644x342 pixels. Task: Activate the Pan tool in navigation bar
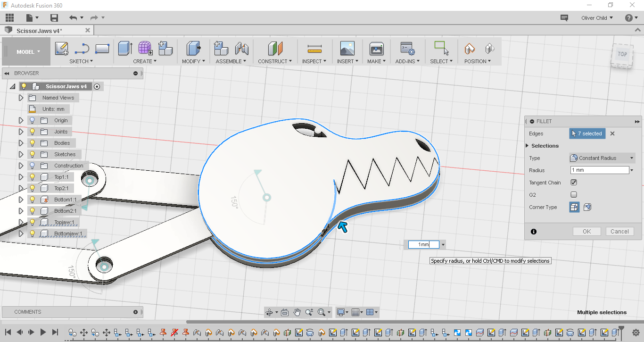[297, 312]
